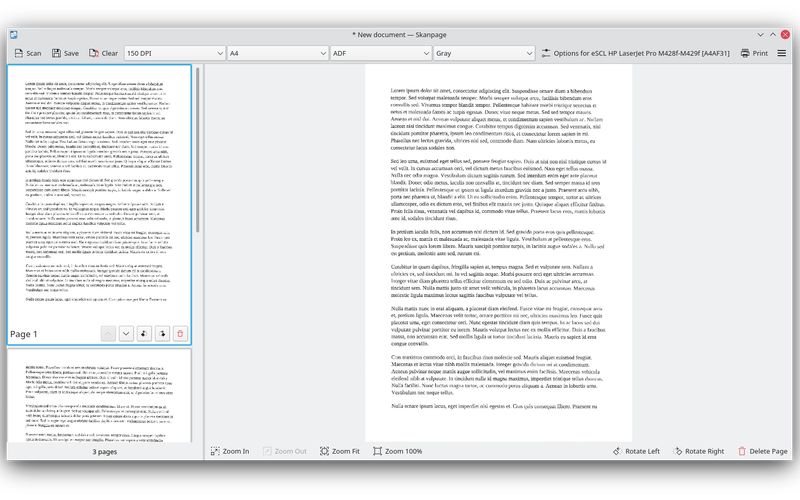Open options for eSCL HP LaserJet scanner
Image resolution: width=800 pixels, height=500 pixels.
tap(636, 53)
